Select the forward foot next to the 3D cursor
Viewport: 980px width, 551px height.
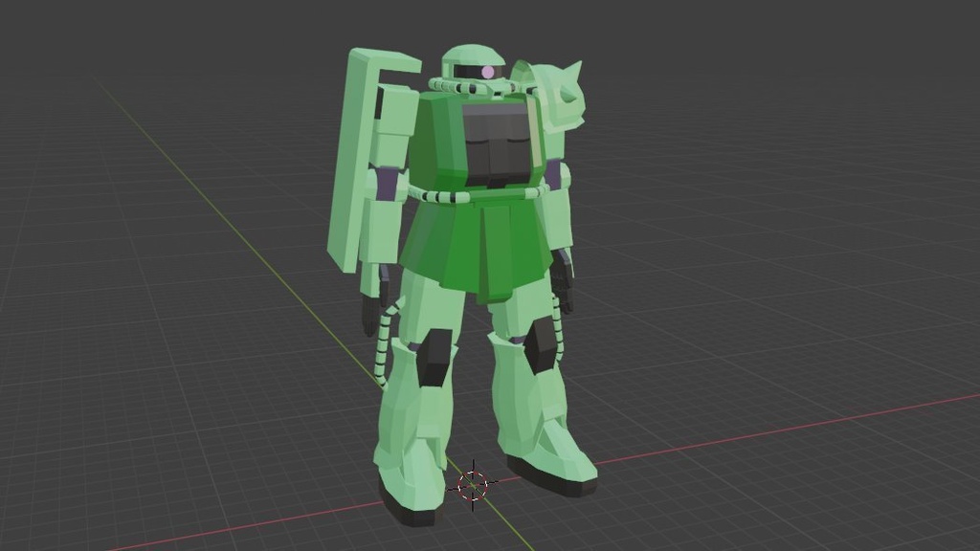[548, 457]
